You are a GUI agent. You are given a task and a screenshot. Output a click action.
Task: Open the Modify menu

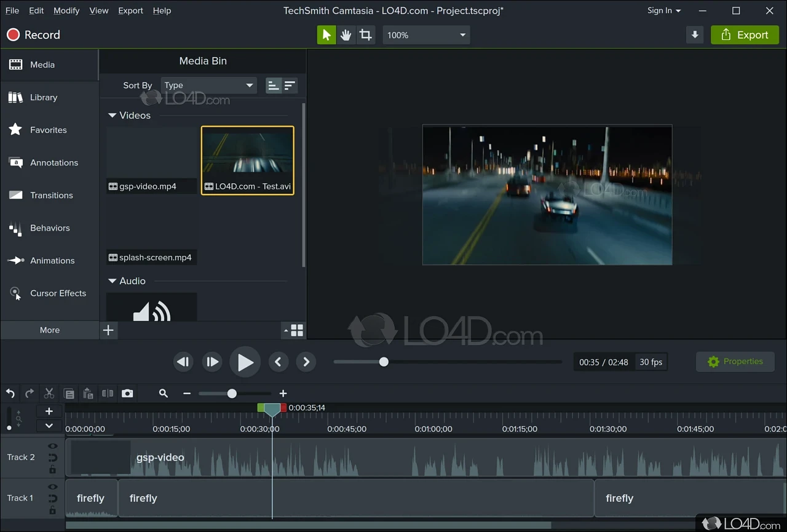[66, 10]
